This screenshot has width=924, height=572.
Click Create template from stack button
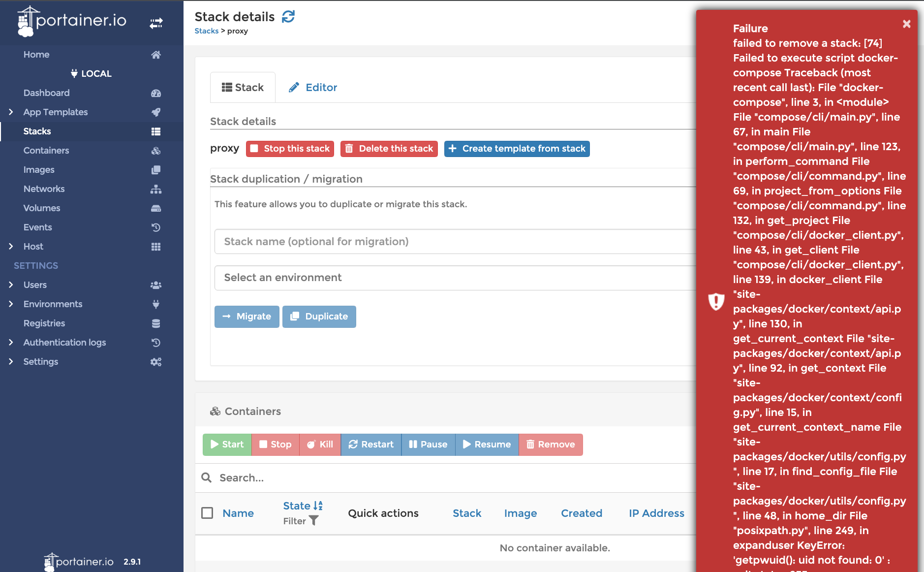[517, 149]
